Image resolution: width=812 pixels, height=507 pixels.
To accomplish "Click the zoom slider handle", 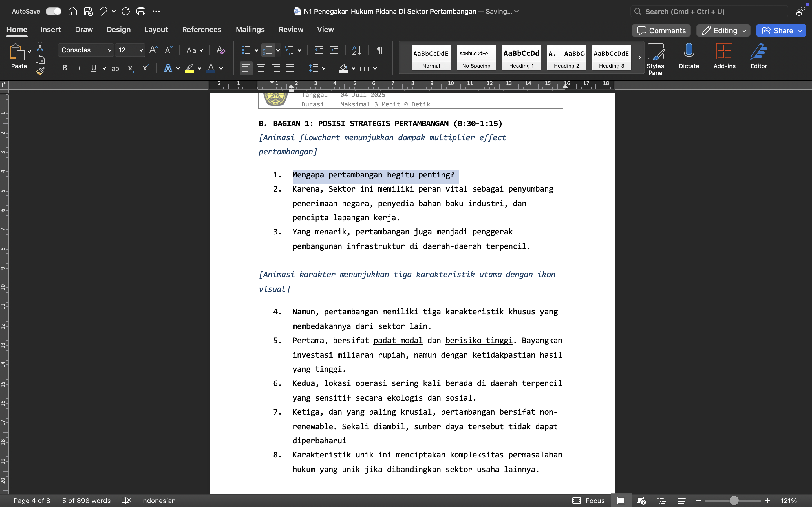I will [734, 501].
